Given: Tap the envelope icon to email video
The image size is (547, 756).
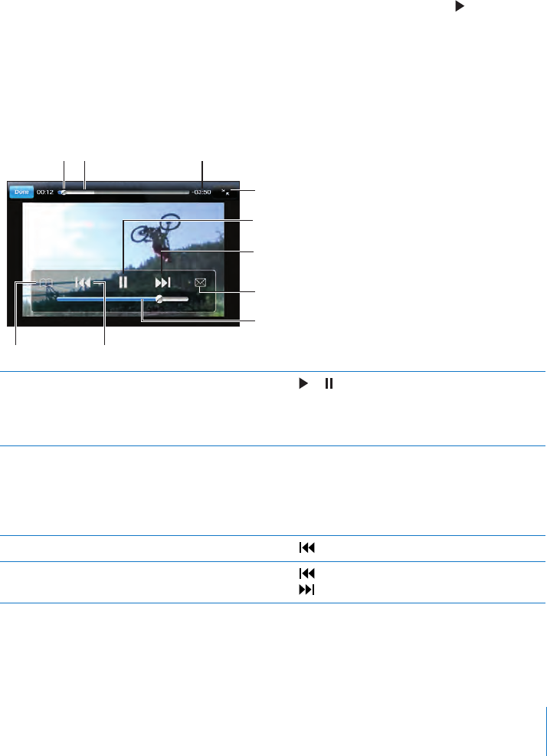Looking at the screenshot, I should tap(201, 283).
